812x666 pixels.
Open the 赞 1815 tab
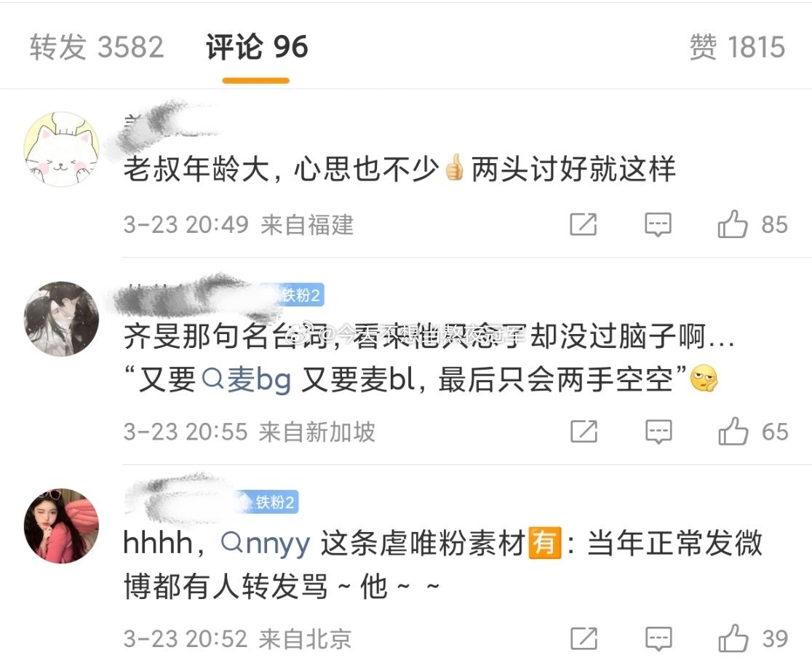point(737,47)
